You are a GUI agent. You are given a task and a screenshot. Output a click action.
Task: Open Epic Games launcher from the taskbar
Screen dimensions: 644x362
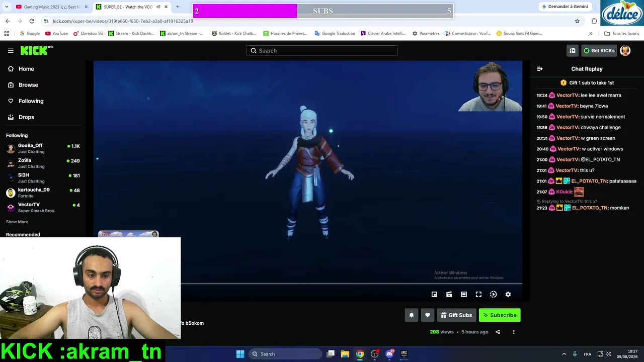click(404, 354)
